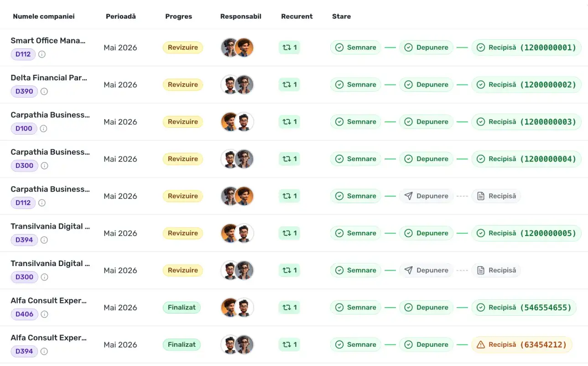Sort by Numele companiei column header
588x366 pixels.
click(44, 16)
